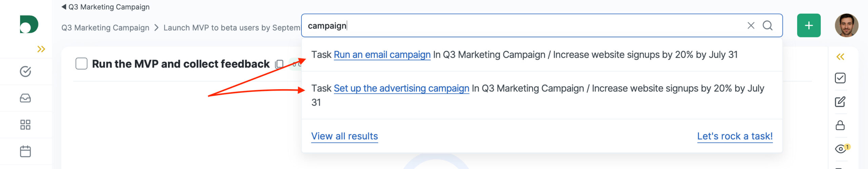Go back to Q3 Marketing Campaign

[x=105, y=7]
